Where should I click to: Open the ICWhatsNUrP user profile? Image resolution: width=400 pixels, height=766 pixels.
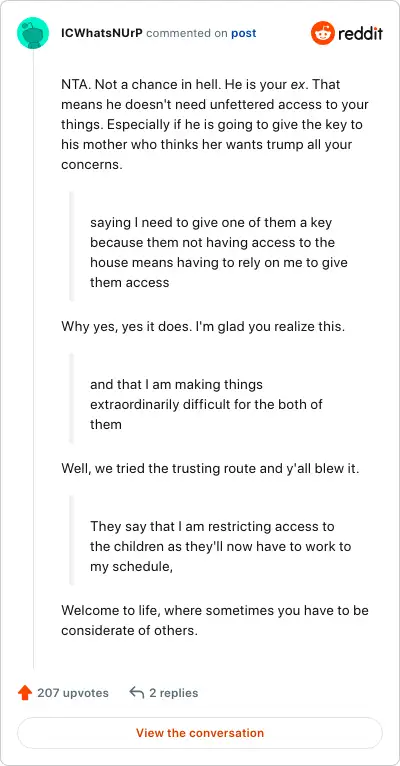tap(102, 33)
